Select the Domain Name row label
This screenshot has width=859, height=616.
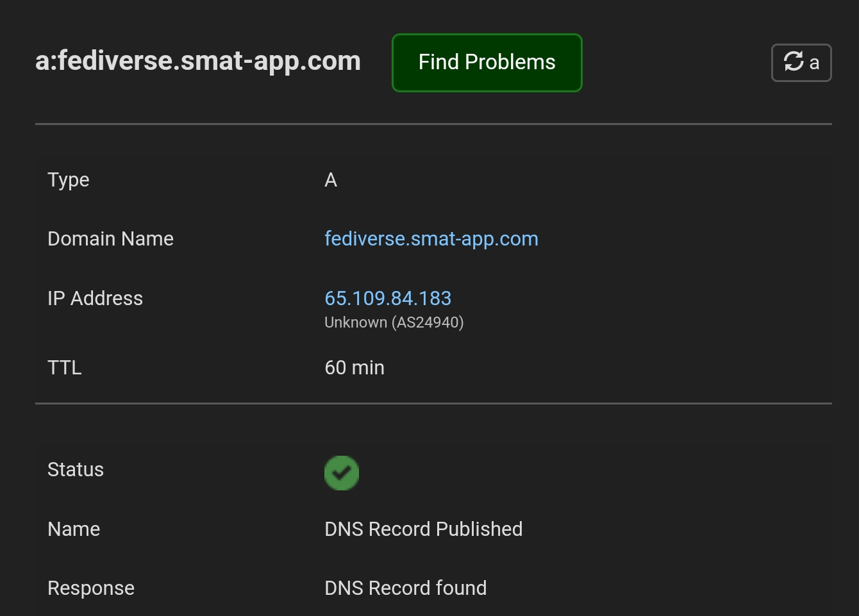(110, 239)
